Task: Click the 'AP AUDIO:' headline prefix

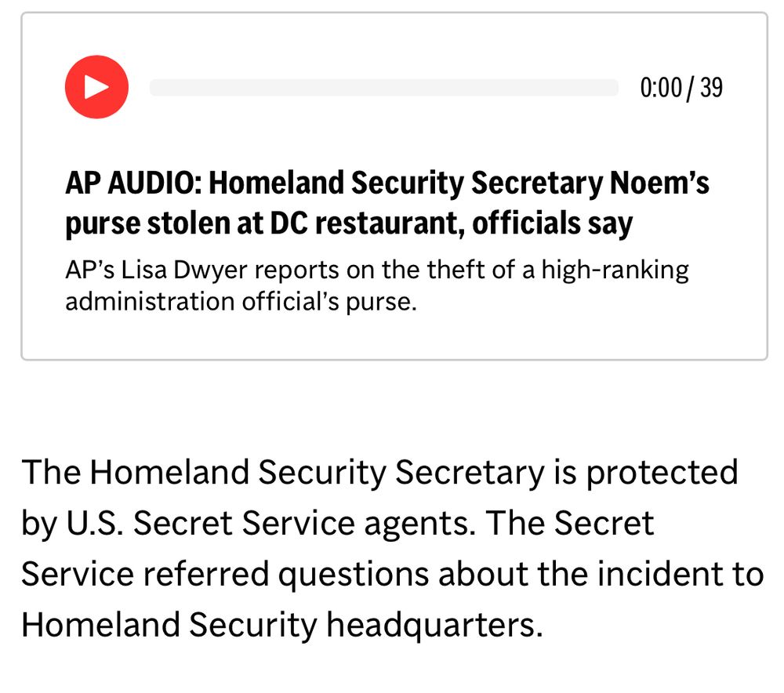Action: 134,183
